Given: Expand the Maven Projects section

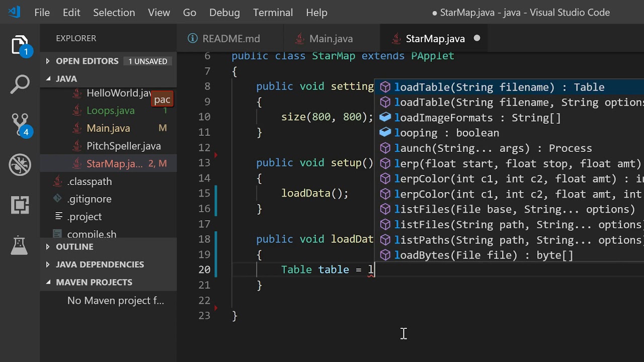Looking at the screenshot, I should pos(108,282).
